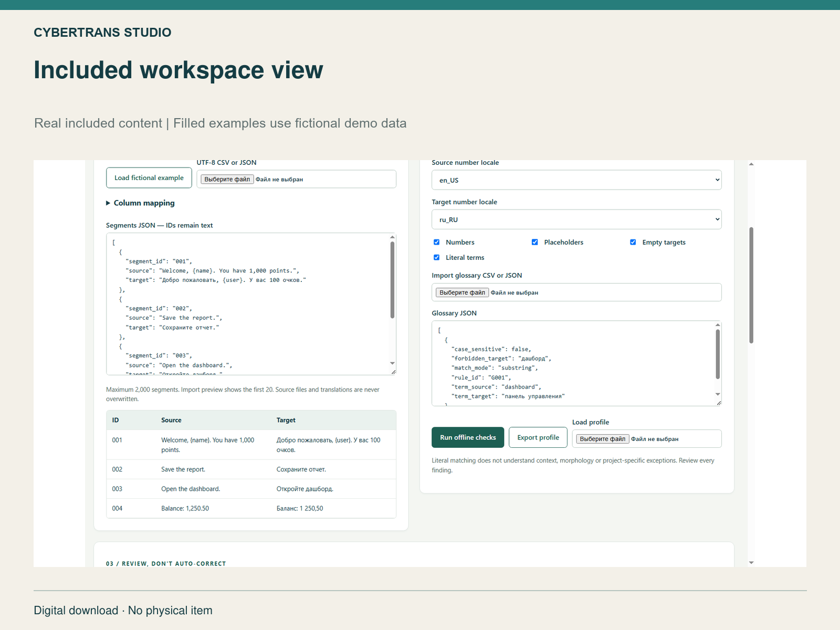The image size is (840, 630).
Task: Click the Segments JSON scroll-up arrow
Action: pyautogui.click(x=392, y=237)
